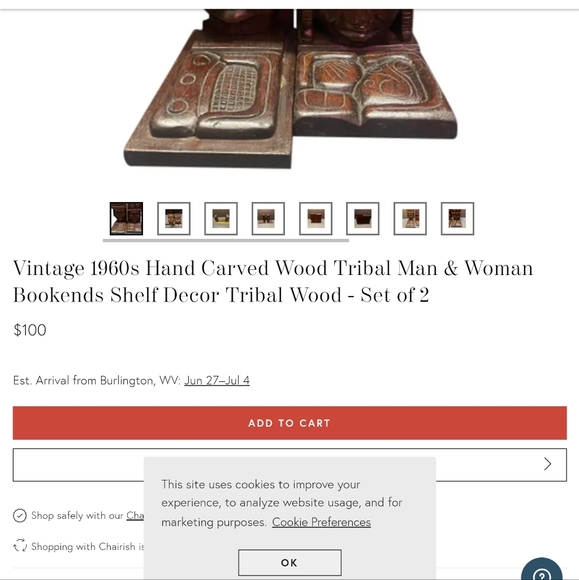The width and height of the screenshot is (579, 580).
Task: Click the circular arrows icon beside Shopping with Chairish
Action: 20,546
